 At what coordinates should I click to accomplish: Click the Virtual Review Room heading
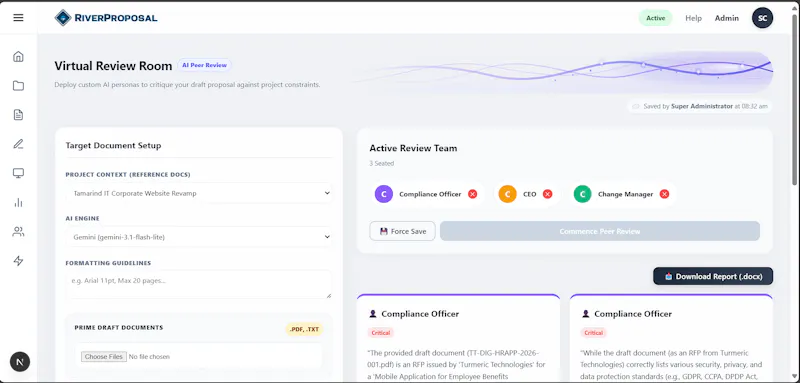[113, 66]
